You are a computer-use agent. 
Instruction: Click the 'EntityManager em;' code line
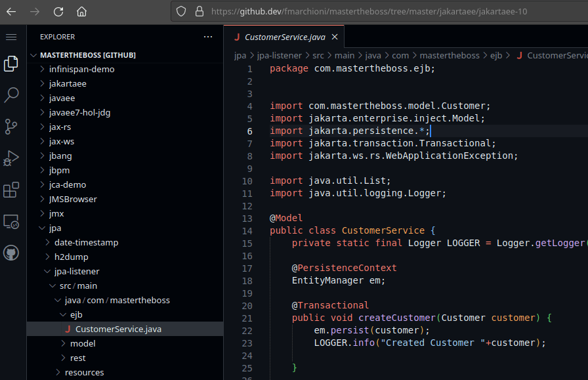click(338, 280)
